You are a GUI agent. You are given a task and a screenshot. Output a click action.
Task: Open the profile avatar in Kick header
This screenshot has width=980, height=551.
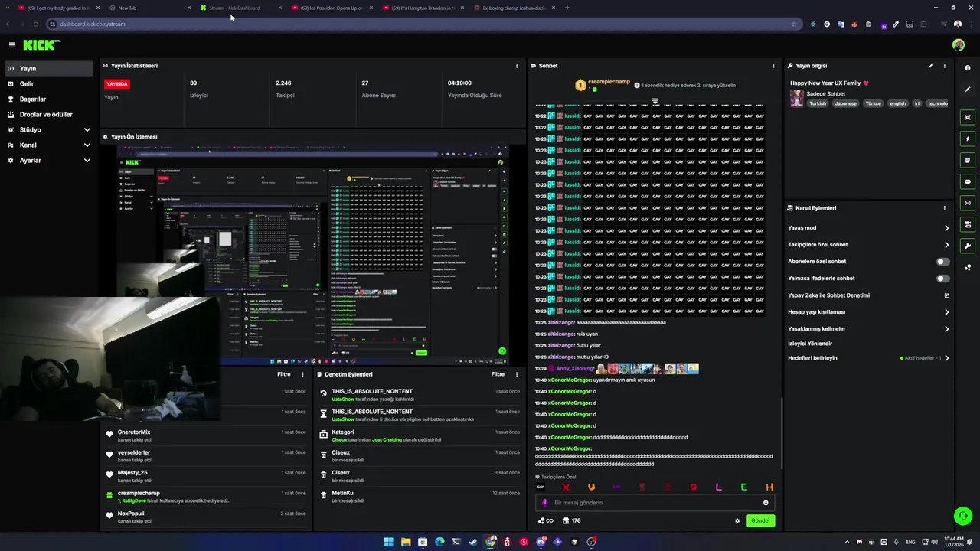(x=959, y=45)
